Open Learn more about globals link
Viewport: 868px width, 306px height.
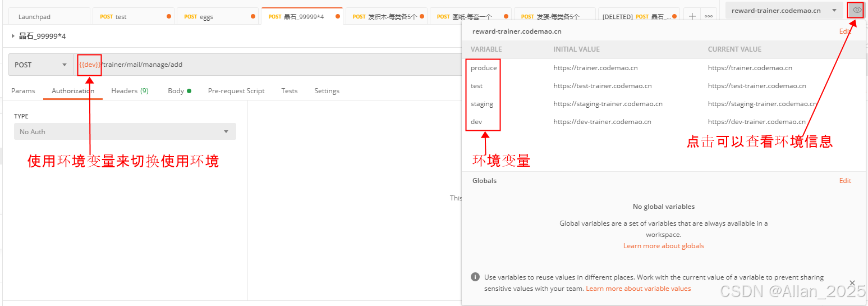663,246
